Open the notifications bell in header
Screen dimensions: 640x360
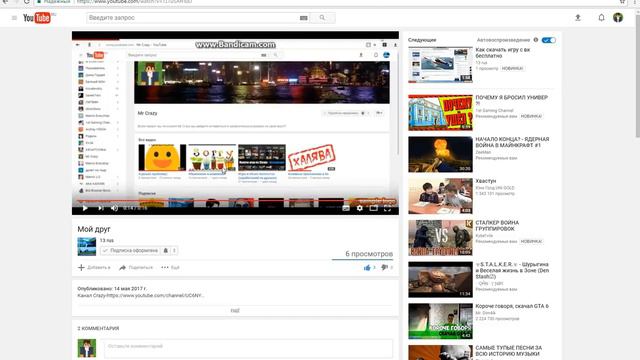pos(601,18)
